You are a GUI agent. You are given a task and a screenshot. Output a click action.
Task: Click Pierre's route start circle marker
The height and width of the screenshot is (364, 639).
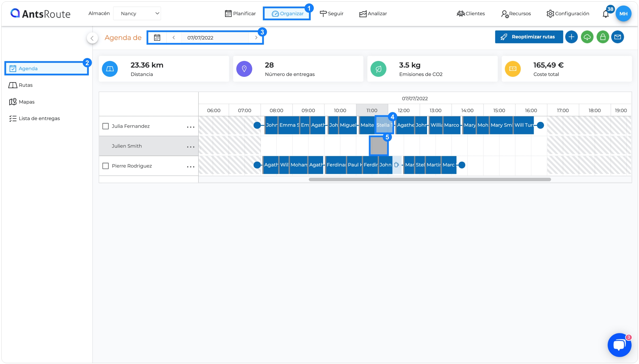[x=257, y=165]
